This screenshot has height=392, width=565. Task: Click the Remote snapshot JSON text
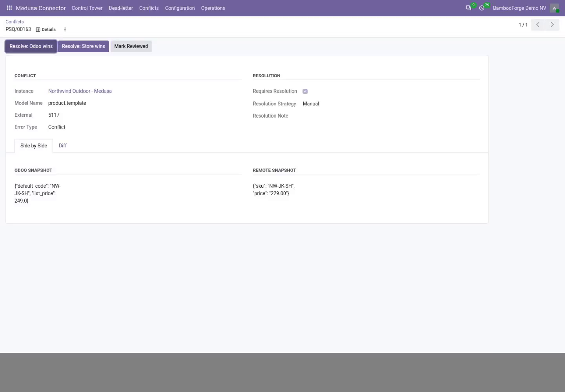(274, 189)
